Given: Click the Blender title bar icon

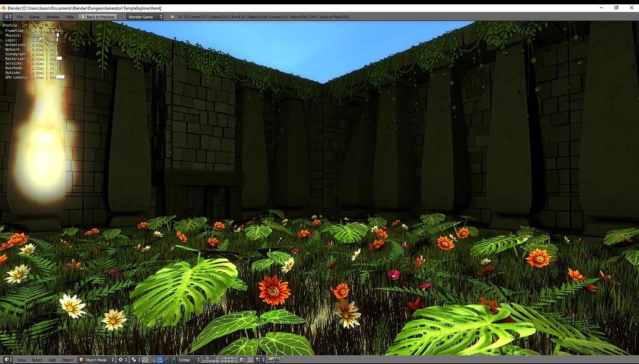Looking at the screenshot, I should (x=4, y=7).
